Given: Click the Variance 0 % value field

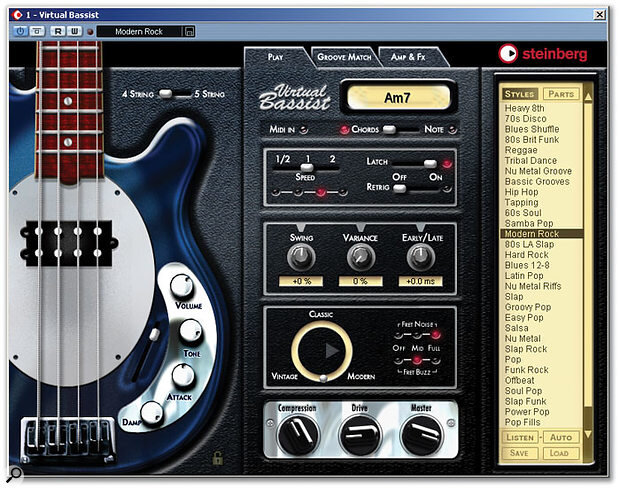Looking at the screenshot, I should coord(361,281).
